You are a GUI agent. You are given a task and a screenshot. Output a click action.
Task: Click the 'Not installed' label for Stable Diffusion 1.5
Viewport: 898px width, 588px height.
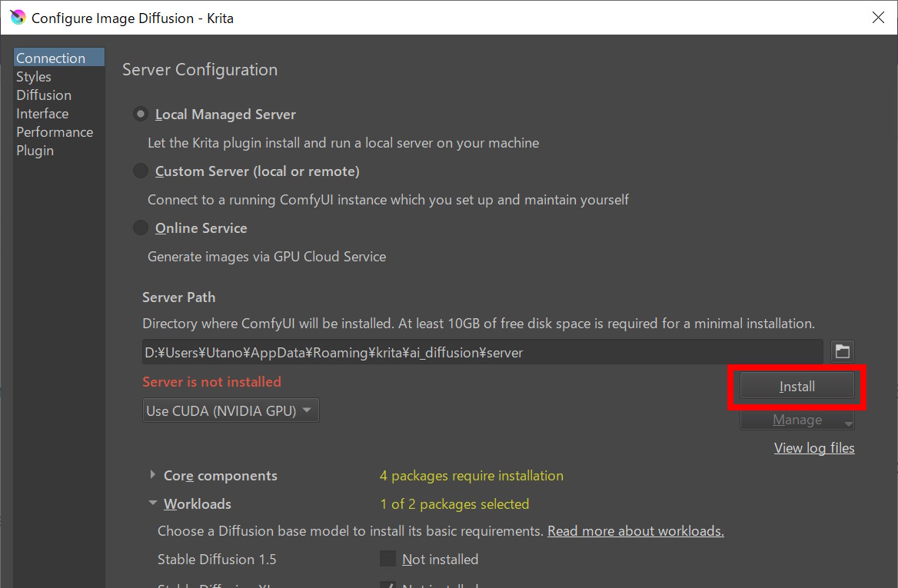pyautogui.click(x=440, y=560)
